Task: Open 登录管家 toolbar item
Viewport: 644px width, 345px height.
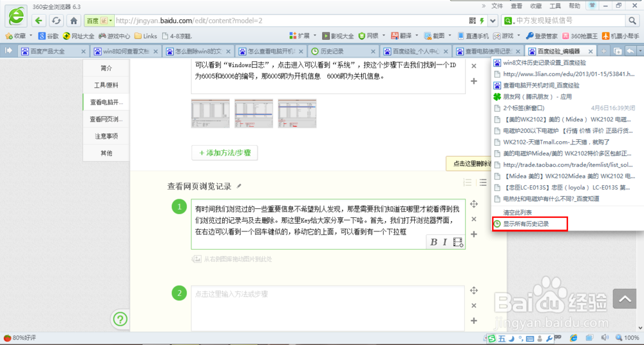Action: click(x=542, y=35)
